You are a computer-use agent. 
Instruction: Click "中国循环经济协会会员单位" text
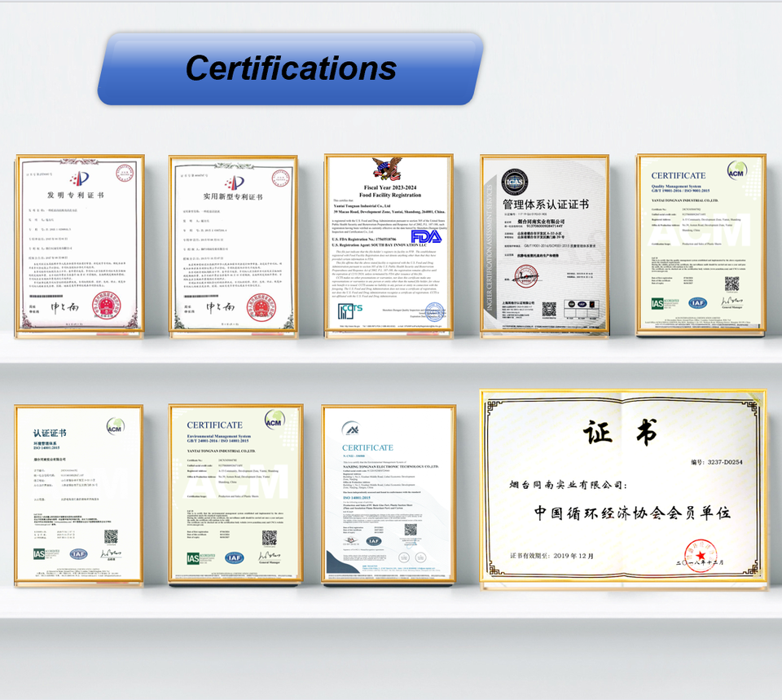[632, 513]
